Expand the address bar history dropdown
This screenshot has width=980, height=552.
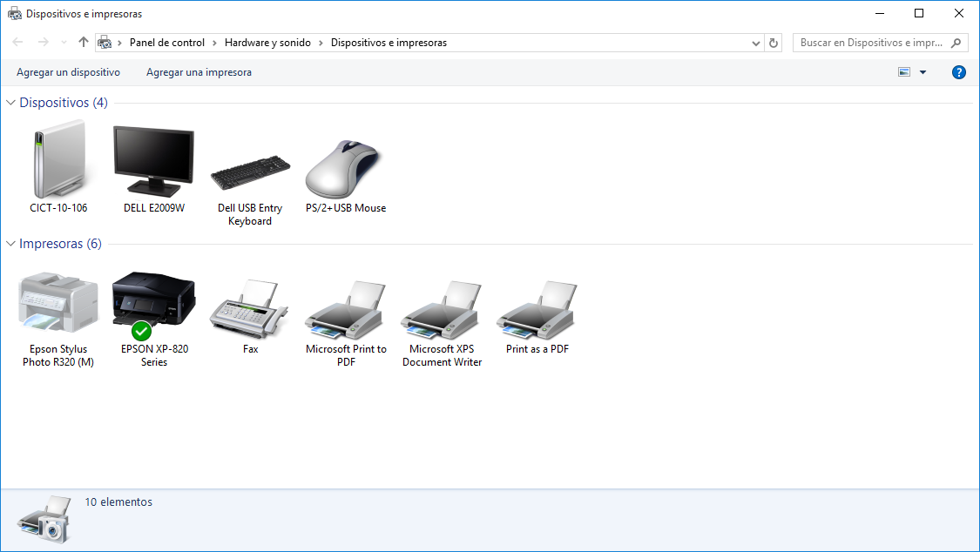[x=755, y=43]
